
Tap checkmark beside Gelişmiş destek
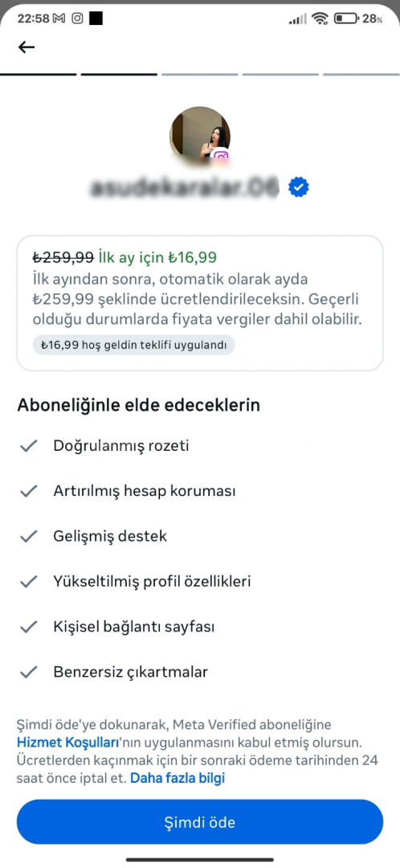[28, 536]
